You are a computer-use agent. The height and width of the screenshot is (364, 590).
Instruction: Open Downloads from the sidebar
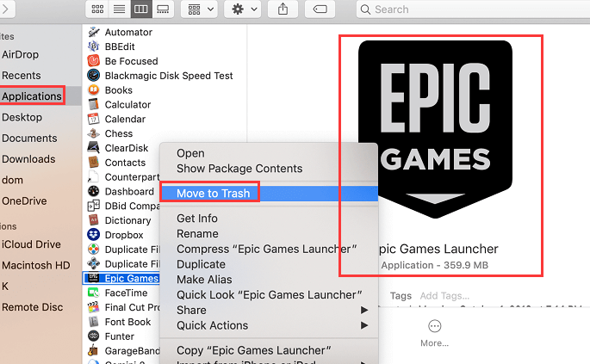click(x=28, y=159)
